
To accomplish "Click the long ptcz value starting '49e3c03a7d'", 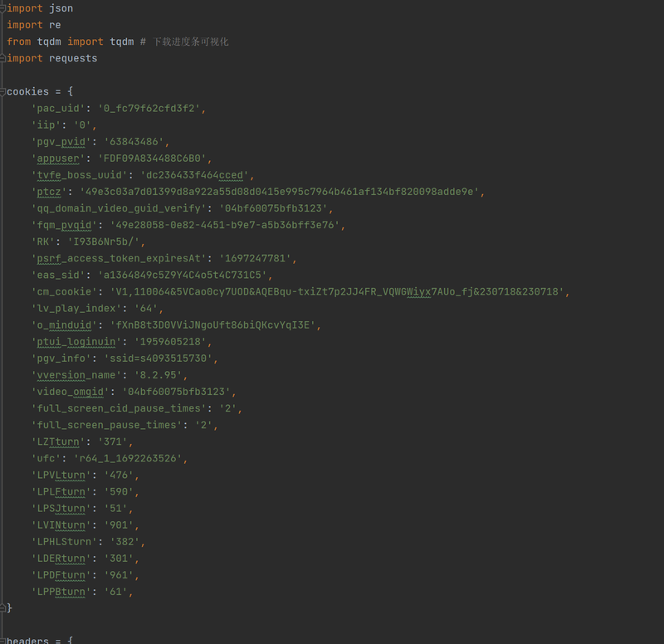I will (280, 192).
